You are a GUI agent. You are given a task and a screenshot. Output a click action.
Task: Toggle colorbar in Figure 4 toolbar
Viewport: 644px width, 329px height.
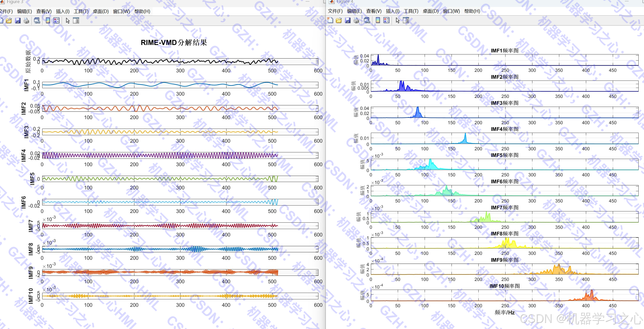378,20
